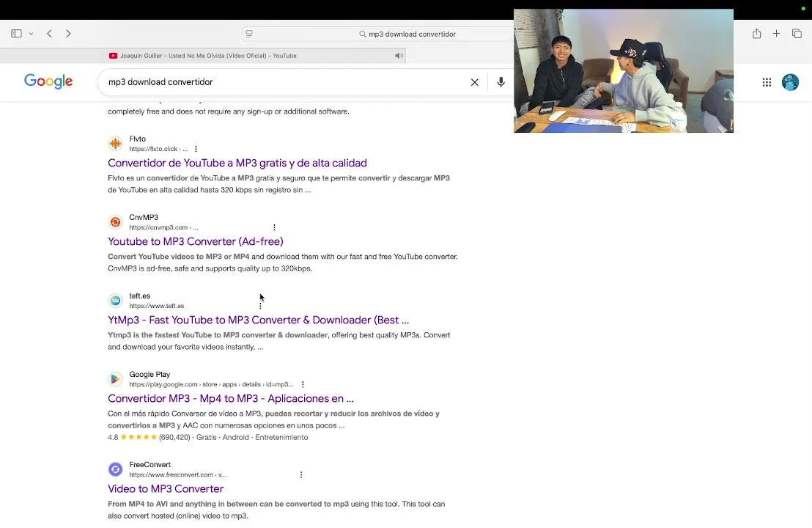Click the FreeConvert site name
This screenshot has width=812, height=528.
point(150,465)
